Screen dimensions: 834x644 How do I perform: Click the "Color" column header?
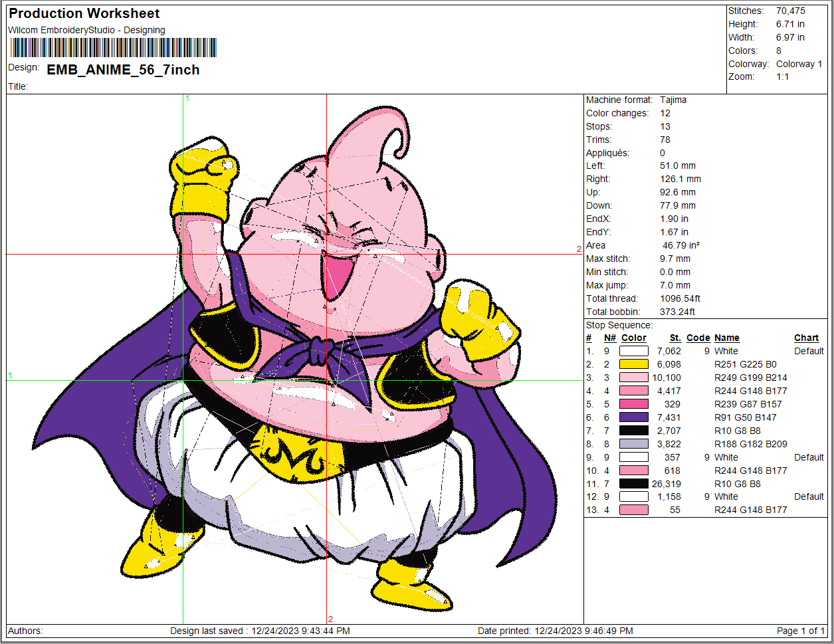pos(633,338)
